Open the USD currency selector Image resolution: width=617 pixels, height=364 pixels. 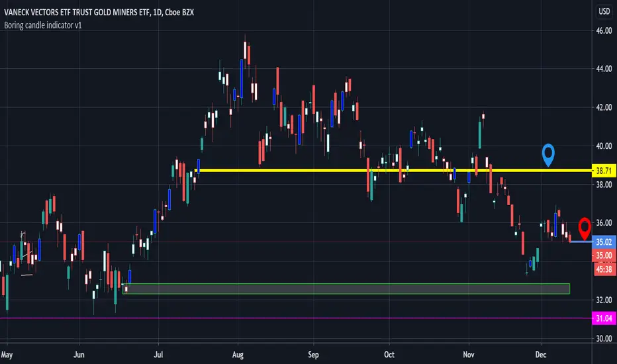click(x=604, y=11)
